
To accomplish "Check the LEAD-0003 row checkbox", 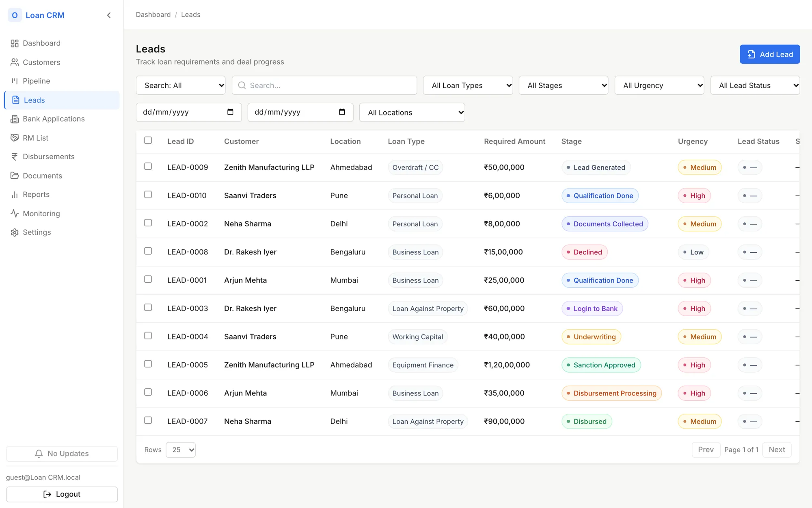I will tap(148, 308).
